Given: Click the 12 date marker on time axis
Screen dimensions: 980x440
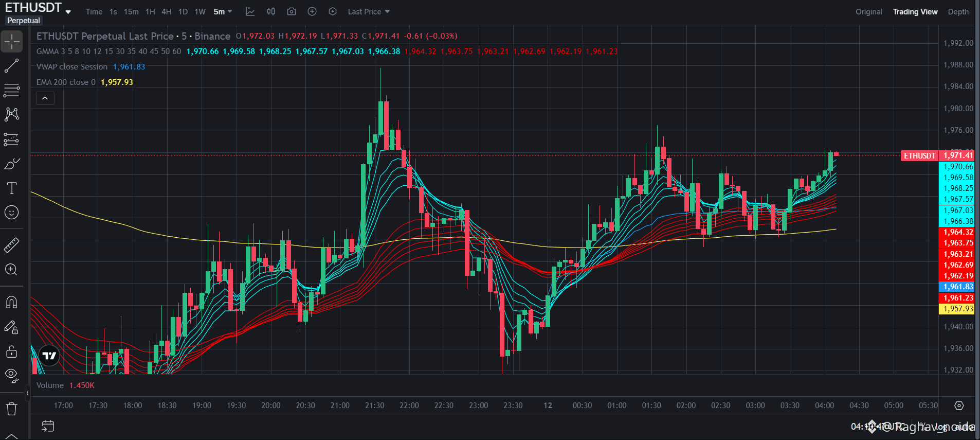Looking at the screenshot, I should coord(548,406).
